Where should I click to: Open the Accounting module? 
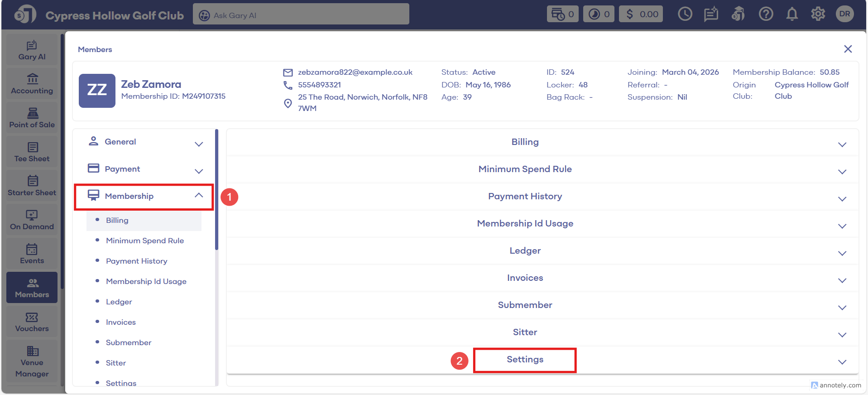[x=32, y=84]
